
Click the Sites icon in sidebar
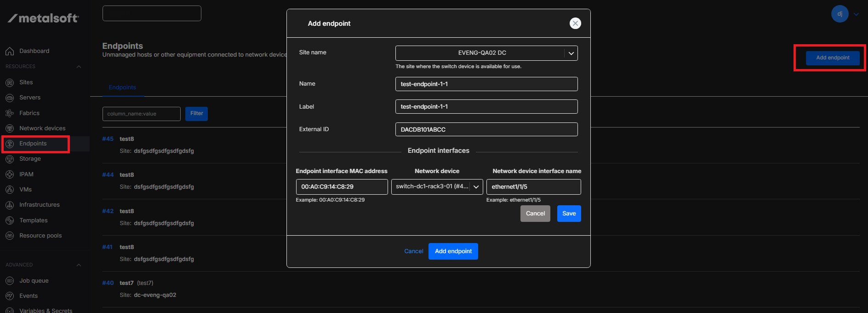10,82
